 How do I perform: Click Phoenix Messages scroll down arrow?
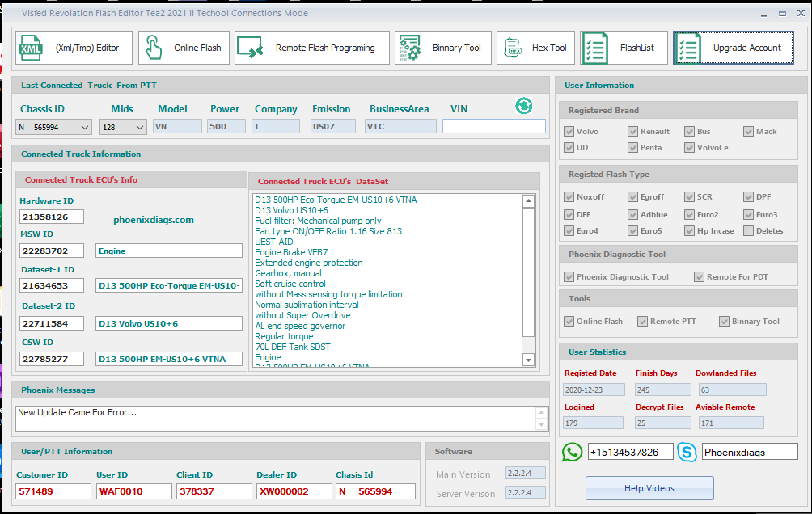[x=541, y=425]
